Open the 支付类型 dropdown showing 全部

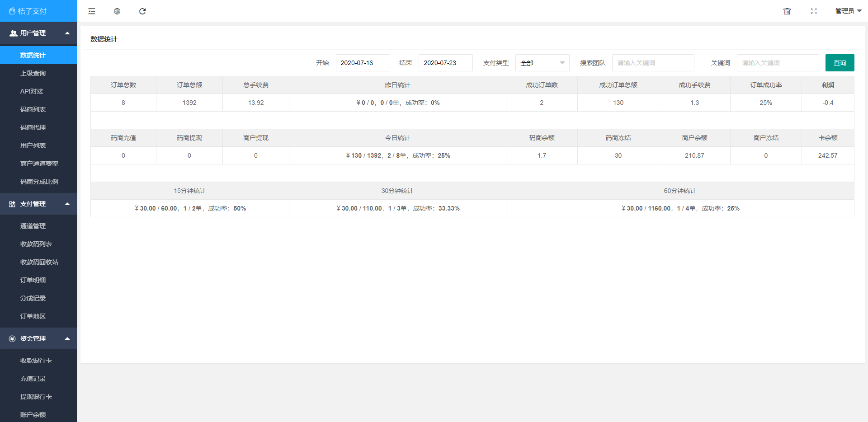[542, 63]
